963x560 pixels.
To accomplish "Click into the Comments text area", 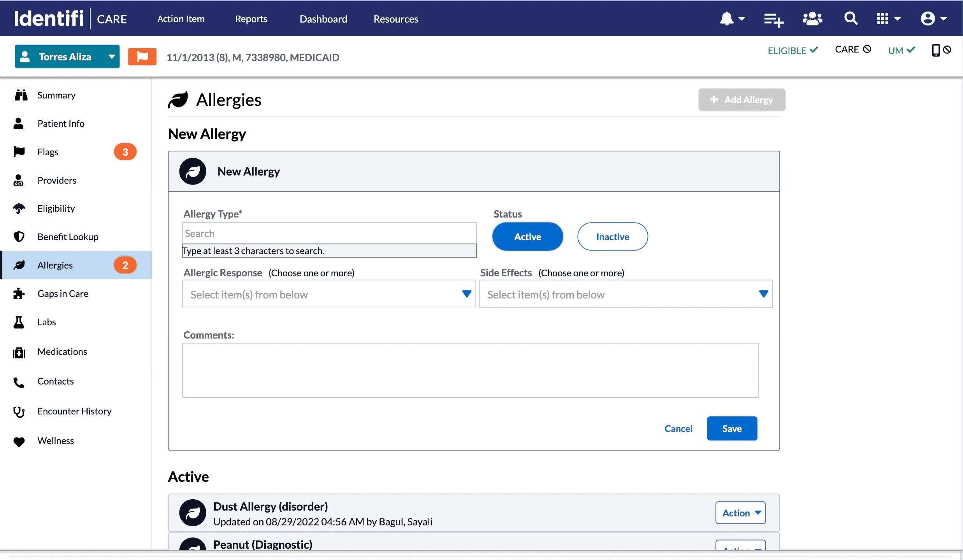I will (470, 370).
